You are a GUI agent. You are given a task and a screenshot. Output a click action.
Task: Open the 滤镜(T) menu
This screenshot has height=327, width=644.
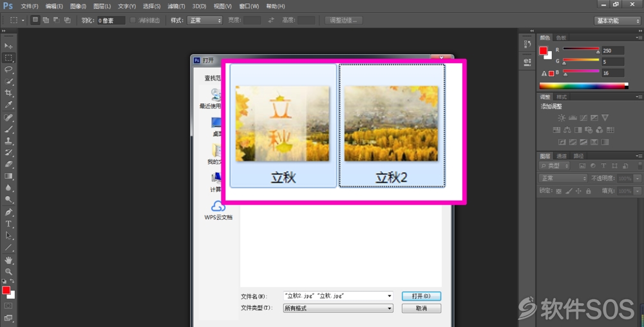coord(176,6)
